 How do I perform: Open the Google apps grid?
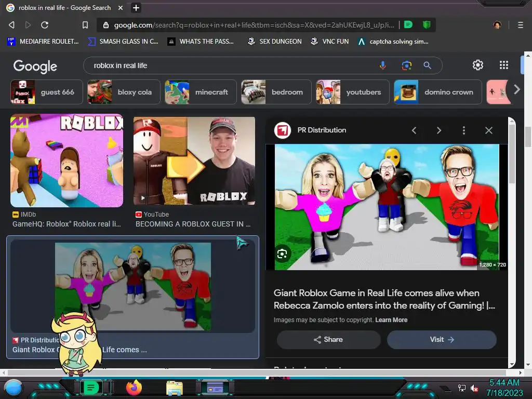point(504,65)
